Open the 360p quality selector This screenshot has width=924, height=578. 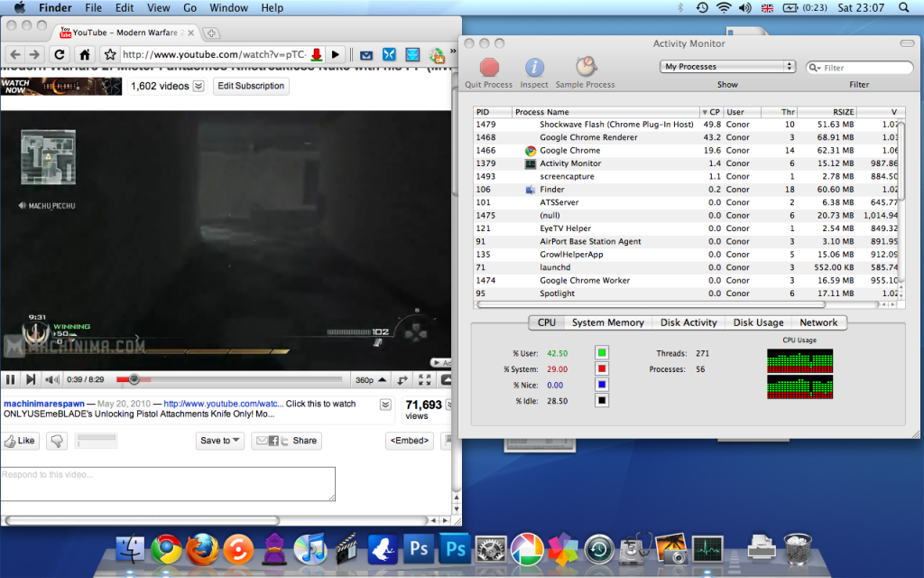pos(371,380)
